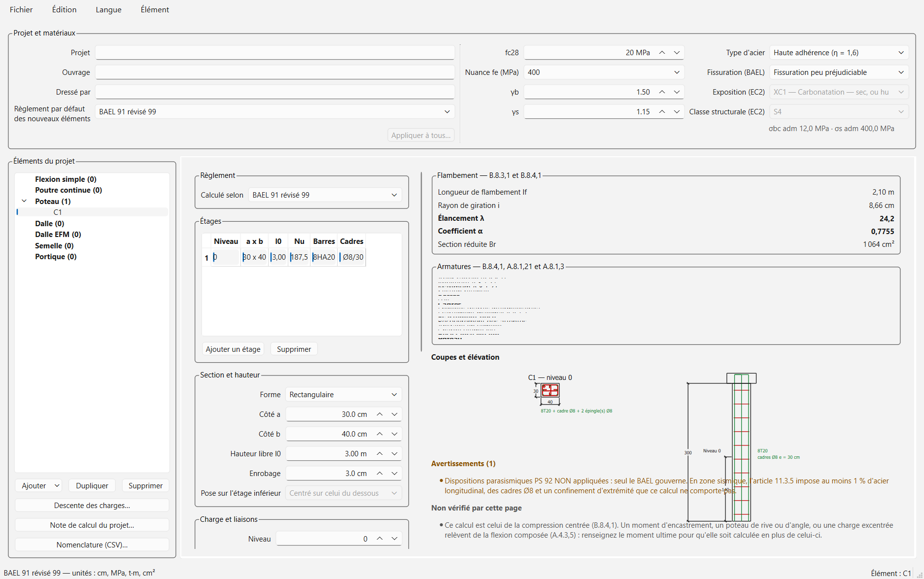The height and width of the screenshot is (579, 924).
Task: Click the C1 section thumbnail drawing
Action: coord(550,390)
